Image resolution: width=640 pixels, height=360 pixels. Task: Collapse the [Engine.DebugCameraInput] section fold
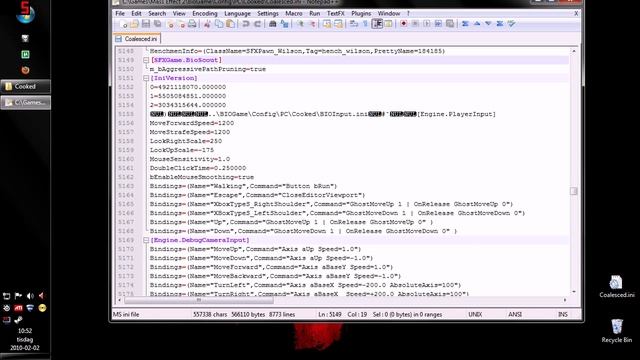point(146,240)
